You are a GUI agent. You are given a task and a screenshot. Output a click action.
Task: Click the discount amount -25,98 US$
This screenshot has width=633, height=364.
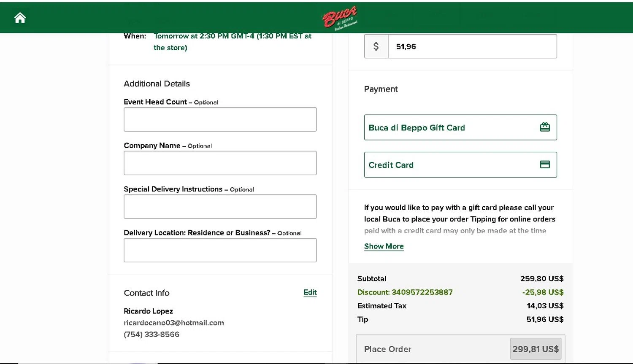pos(543,292)
